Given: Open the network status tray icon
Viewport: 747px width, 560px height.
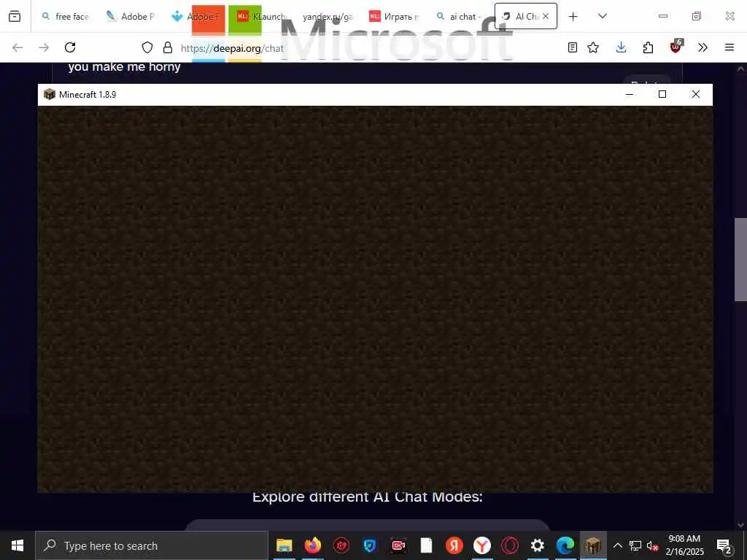Looking at the screenshot, I should click(635, 545).
